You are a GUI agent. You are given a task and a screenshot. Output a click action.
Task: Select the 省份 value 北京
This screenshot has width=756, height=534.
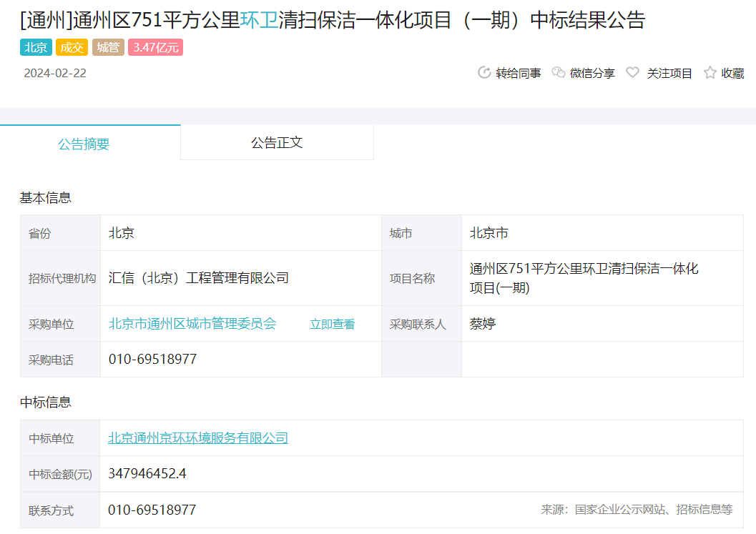tap(122, 233)
